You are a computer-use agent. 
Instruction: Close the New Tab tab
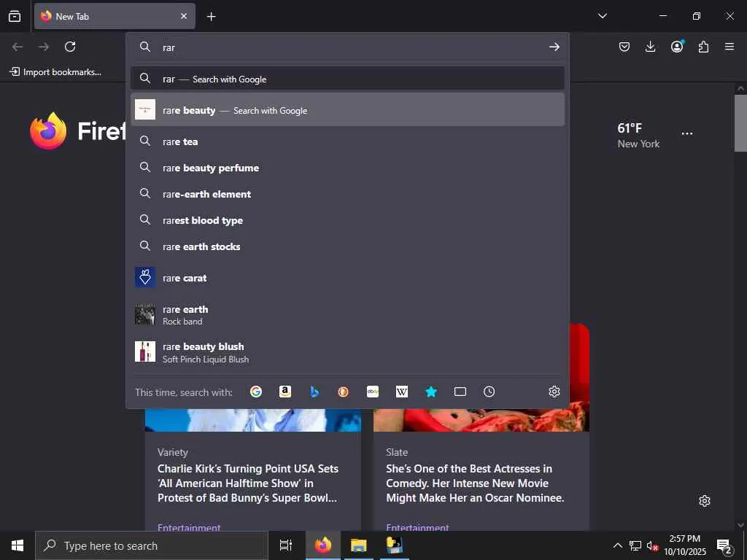coord(184,16)
